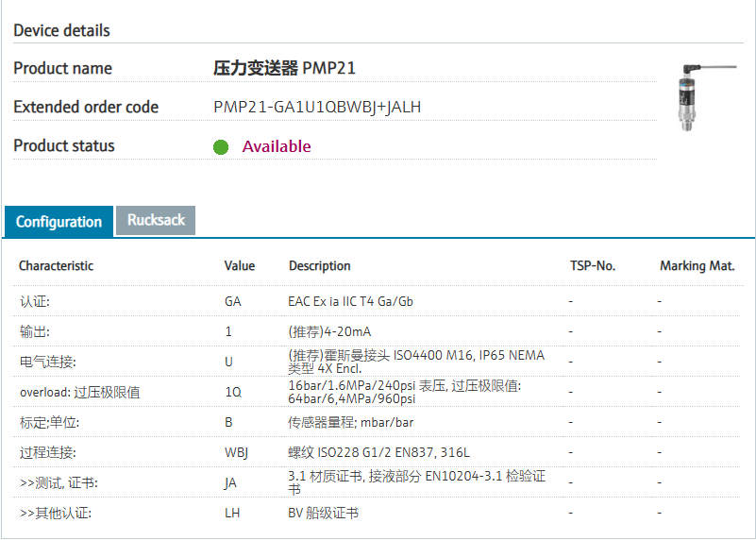The width and height of the screenshot is (756, 540).
Task: Click the WBJ process connection value
Action: [x=236, y=452]
